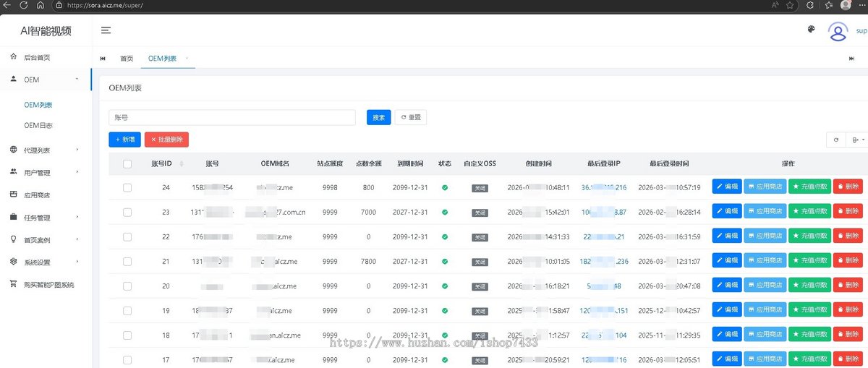868x368 pixels.
Task: Check the checkbox for row ID 18
Action: pos(127,335)
